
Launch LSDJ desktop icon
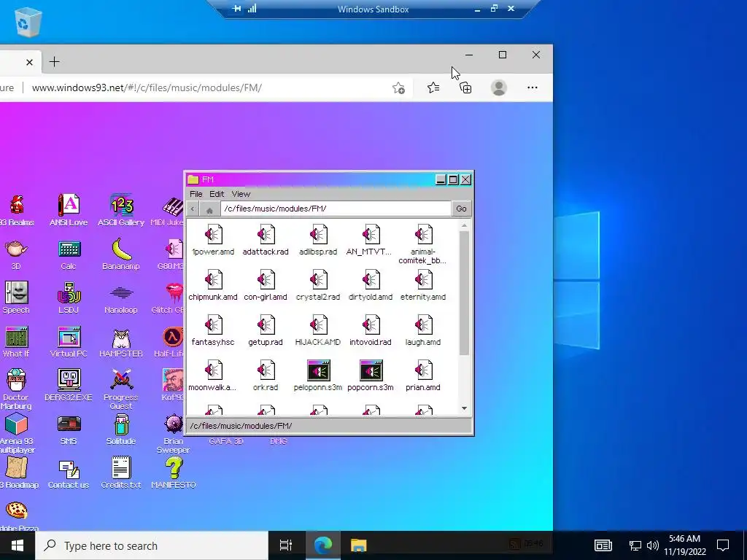coord(69,297)
